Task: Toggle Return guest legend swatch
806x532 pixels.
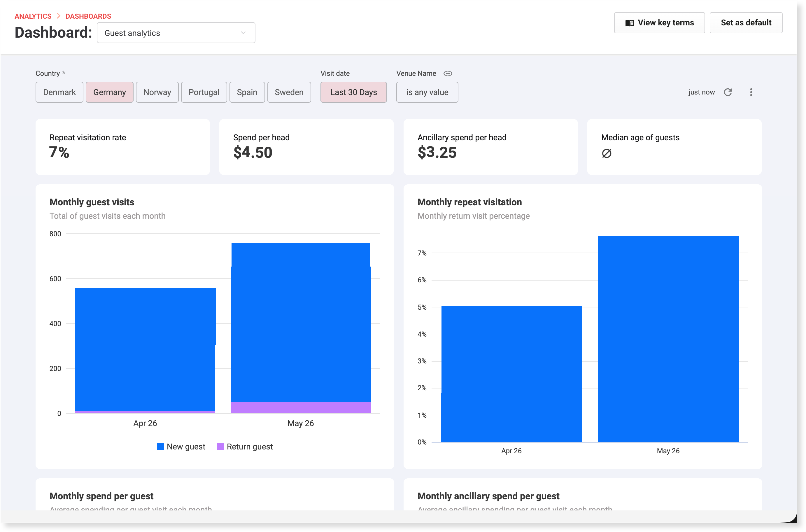Action: click(220, 447)
